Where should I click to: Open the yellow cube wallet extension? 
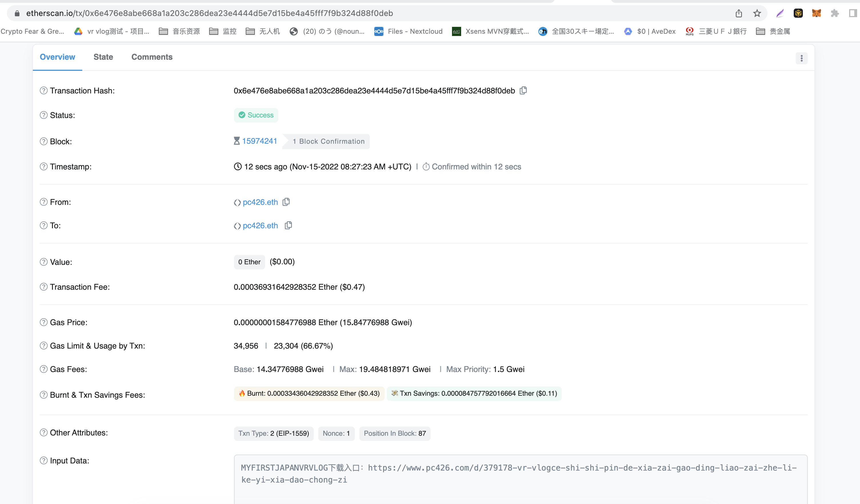click(x=798, y=13)
